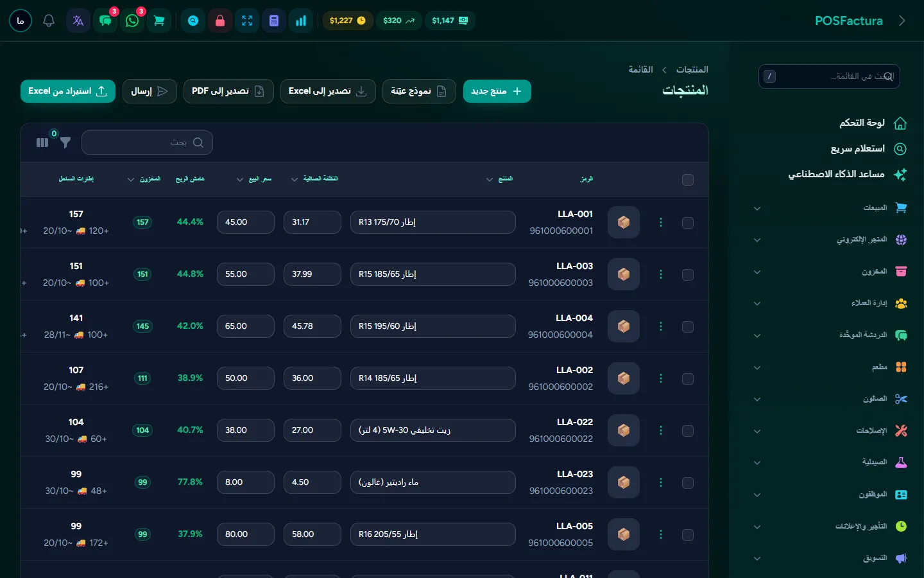Image resolution: width=924 pixels, height=578 pixels.
Task: Open the bar chart reports icon
Action: point(301,21)
